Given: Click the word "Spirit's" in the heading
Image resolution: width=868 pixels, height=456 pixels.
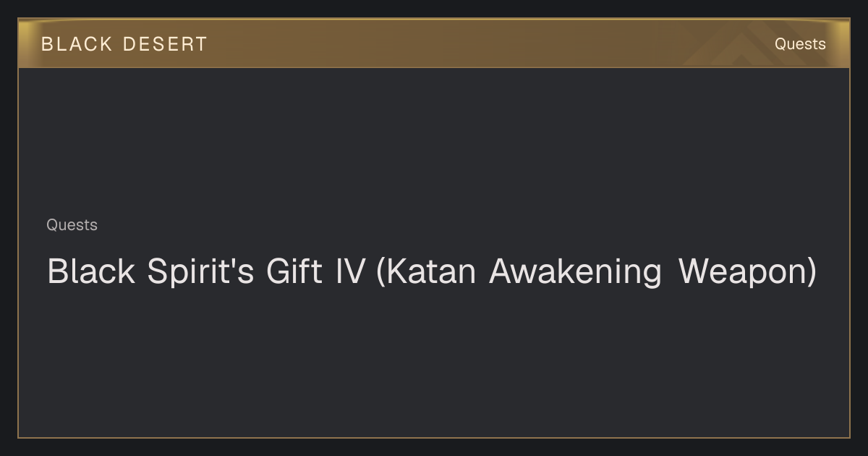Looking at the screenshot, I should coord(200,271).
